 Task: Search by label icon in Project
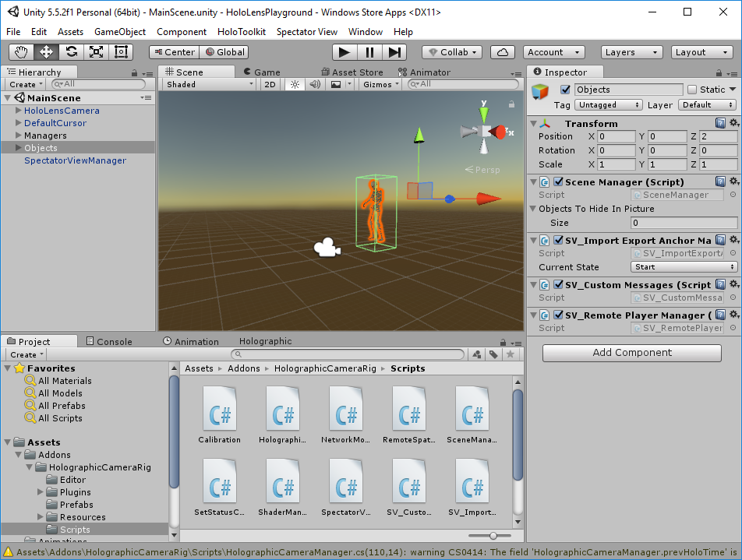(493, 354)
